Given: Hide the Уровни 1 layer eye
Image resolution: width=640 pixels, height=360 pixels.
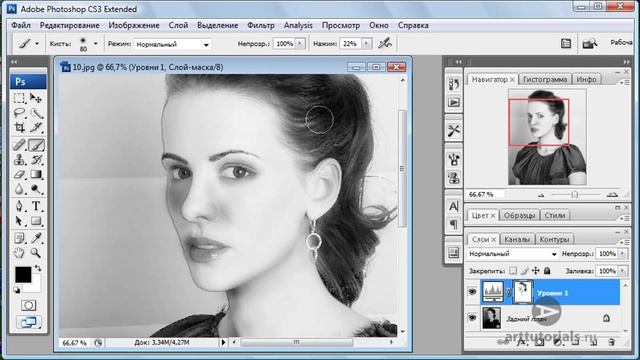Looking at the screenshot, I should pos(472,292).
